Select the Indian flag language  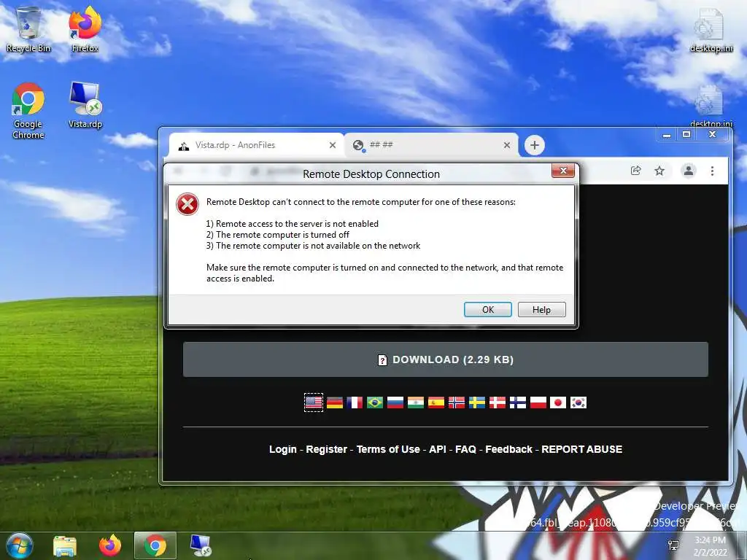point(415,402)
